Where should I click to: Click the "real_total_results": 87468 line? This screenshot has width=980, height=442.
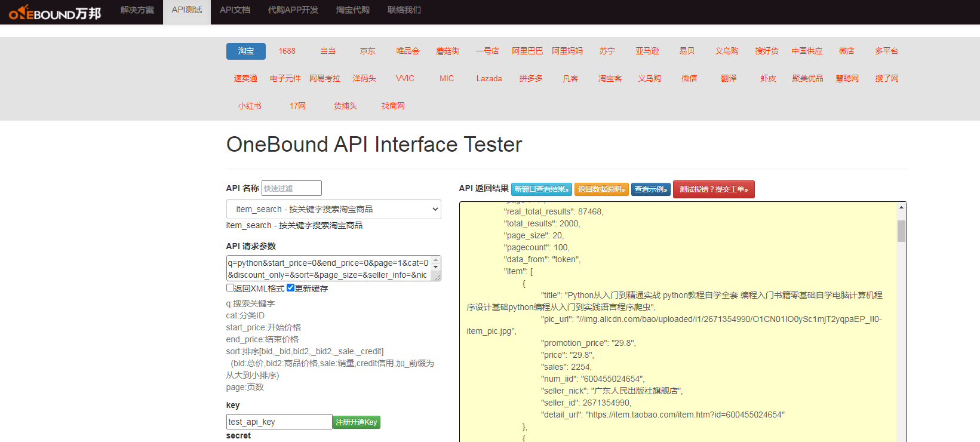pyautogui.click(x=554, y=211)
